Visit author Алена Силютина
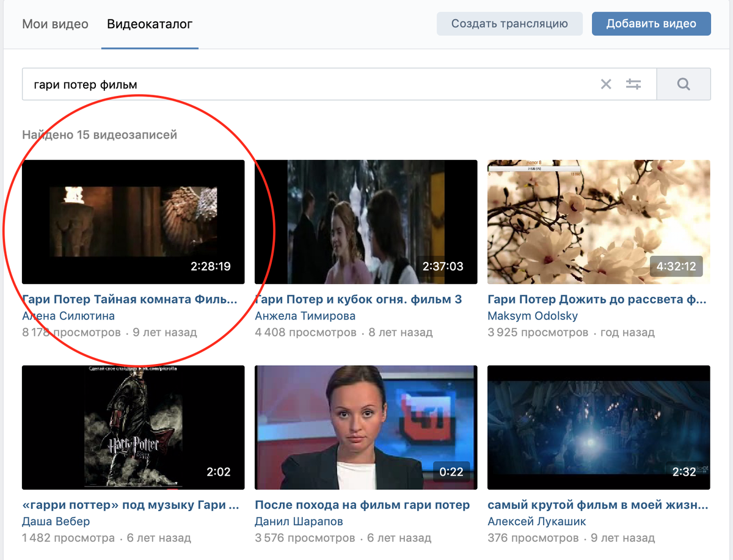This screenshot has width=733, height=560. (x=68, y=316)
